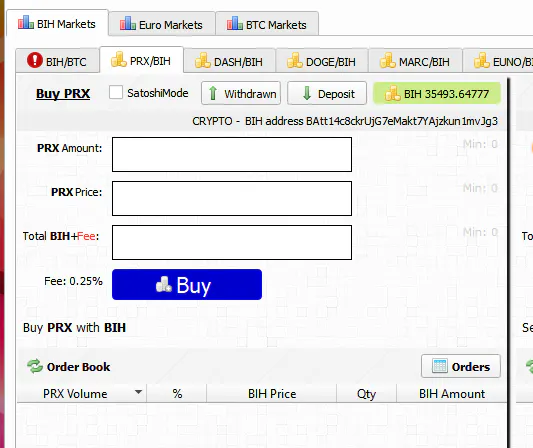Select the EUNO pair tab
The image size is (533, 448).
point(498,61)
